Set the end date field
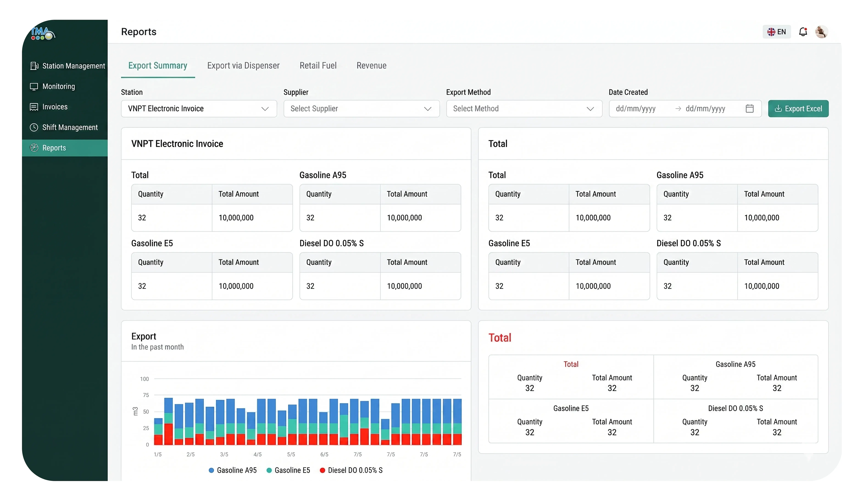868x503 pixels. coord(705,108)
